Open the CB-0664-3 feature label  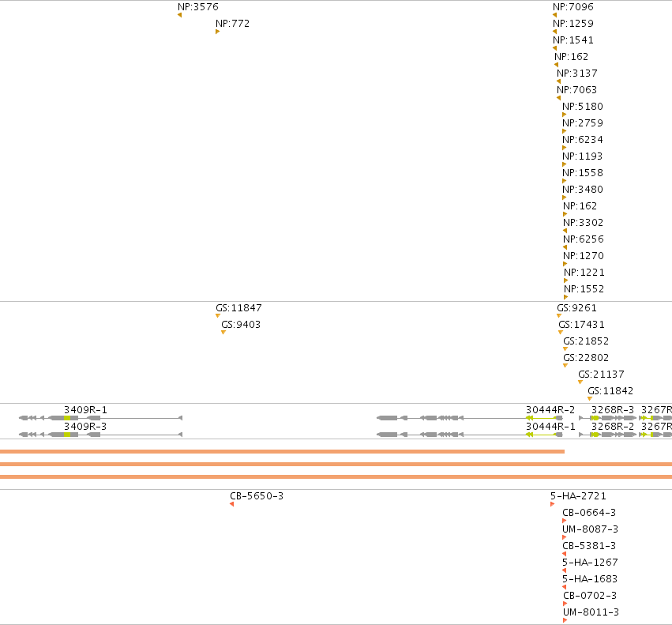click(589, 513)
